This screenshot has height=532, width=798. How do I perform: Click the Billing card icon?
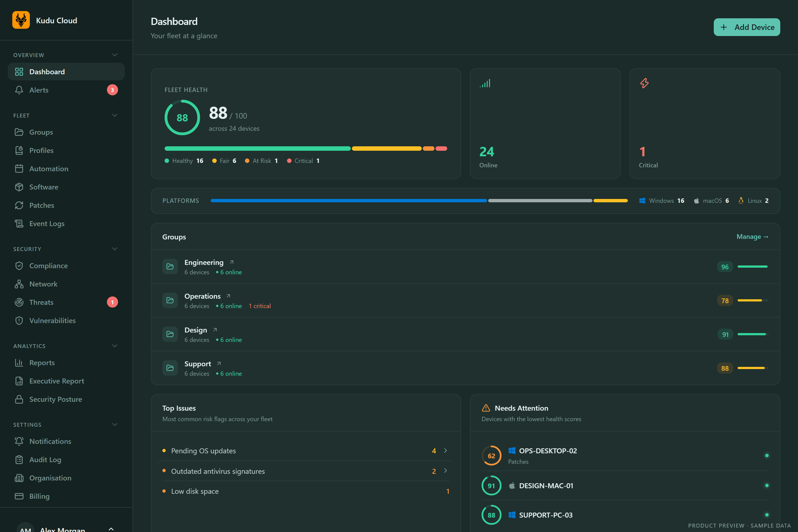click(x=19, y=496)
